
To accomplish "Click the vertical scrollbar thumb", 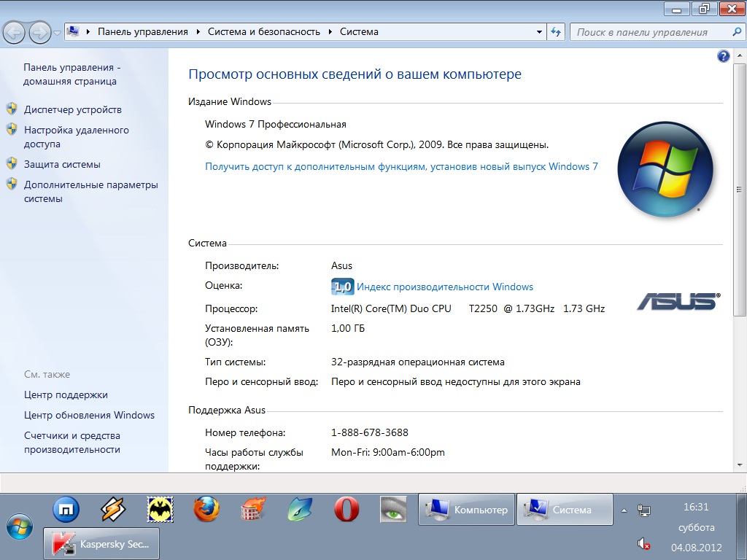I will 740,190.
